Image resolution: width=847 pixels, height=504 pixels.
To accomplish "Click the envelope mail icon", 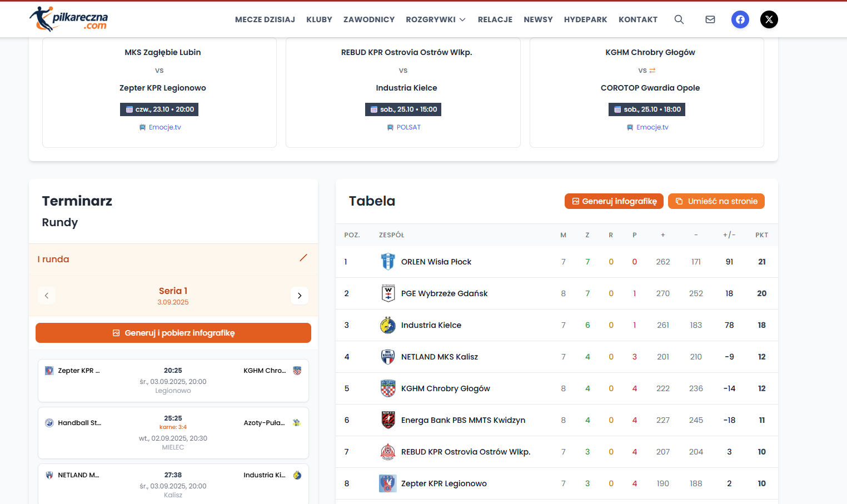I will [710, 19].
